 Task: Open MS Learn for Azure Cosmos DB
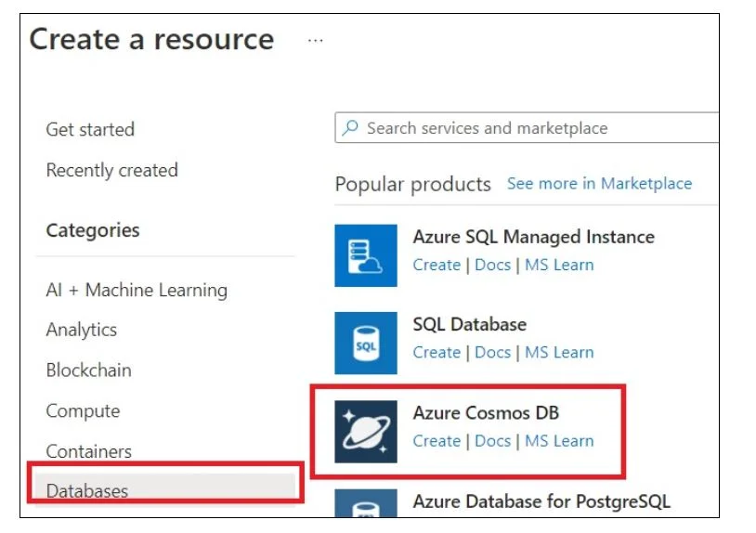559,441
